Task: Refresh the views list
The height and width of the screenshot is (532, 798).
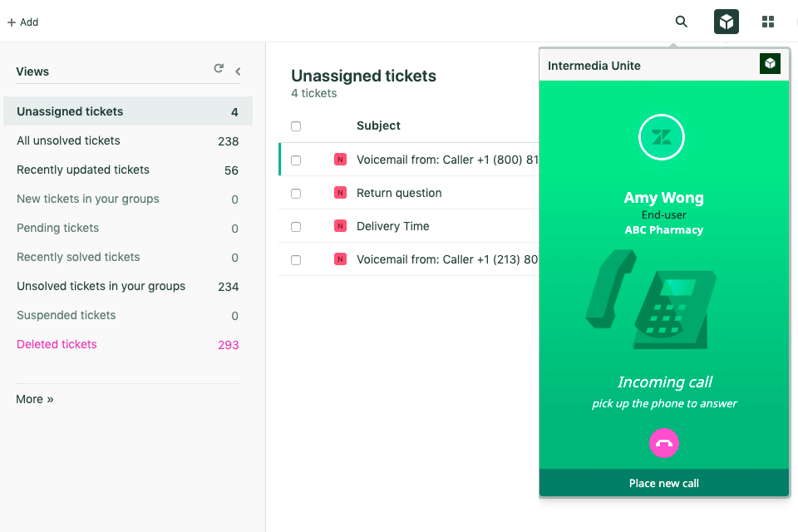Action: click(x=219, y=69)
